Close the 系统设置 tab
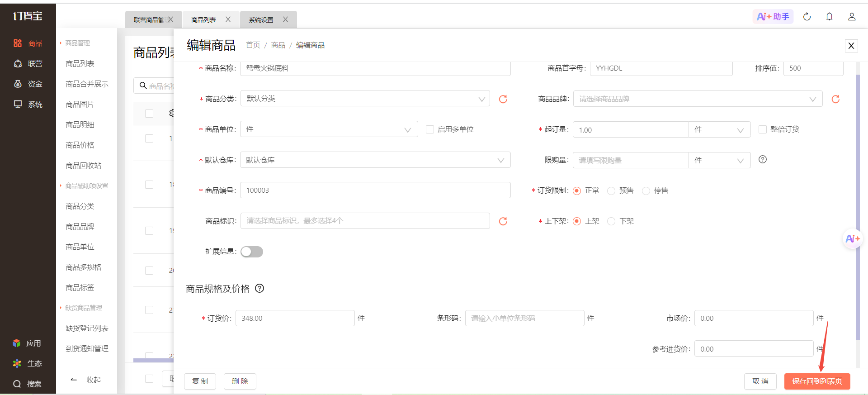The image size is (868, 395). [x=286, y=19]
